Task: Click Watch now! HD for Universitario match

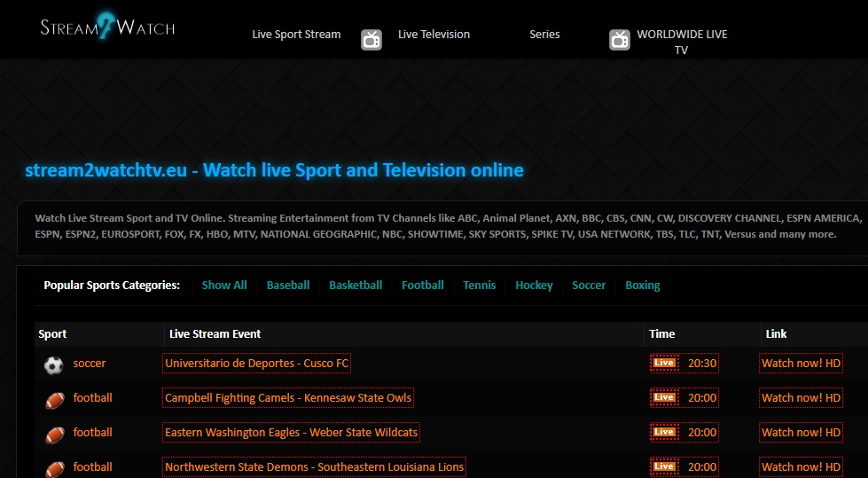Action: (801, 364)
